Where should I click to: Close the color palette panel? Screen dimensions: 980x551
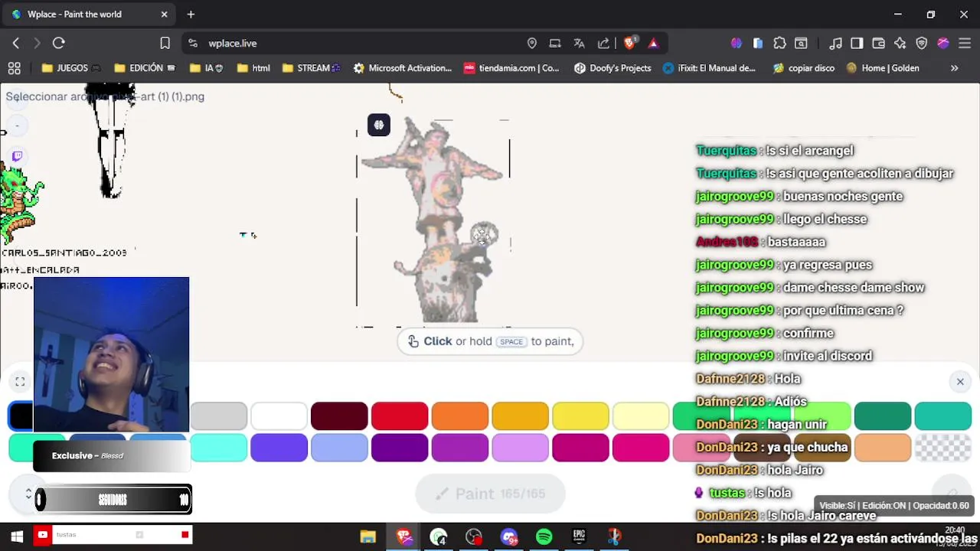[960, 381]
